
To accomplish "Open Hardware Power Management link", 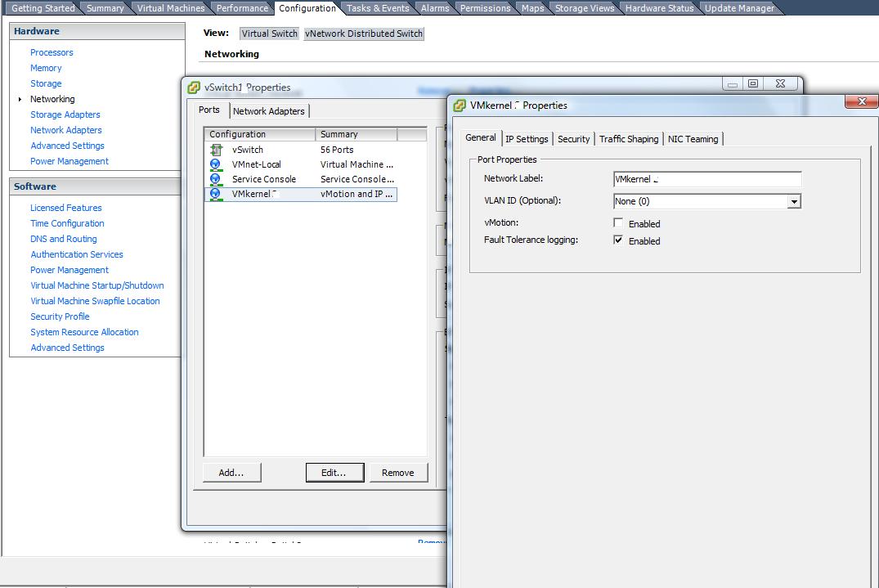I will click(x=70, y=161).
